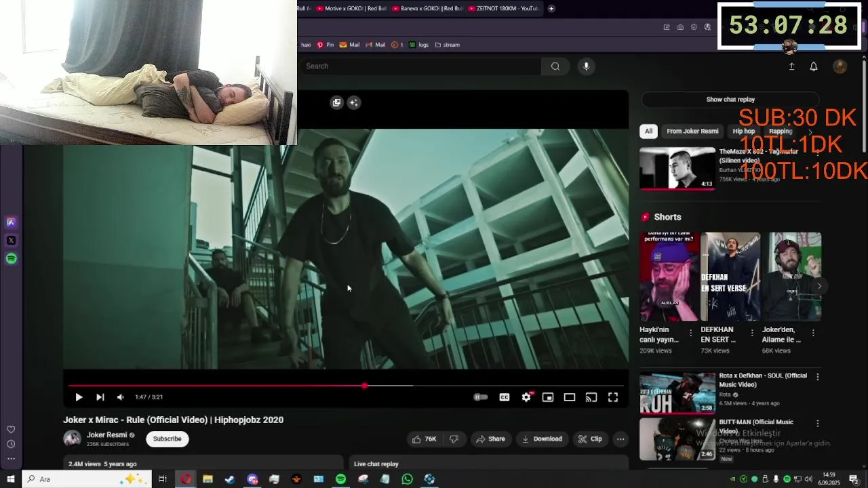
Task: Open the stream bookmarks folder
Action: point(447,45)
